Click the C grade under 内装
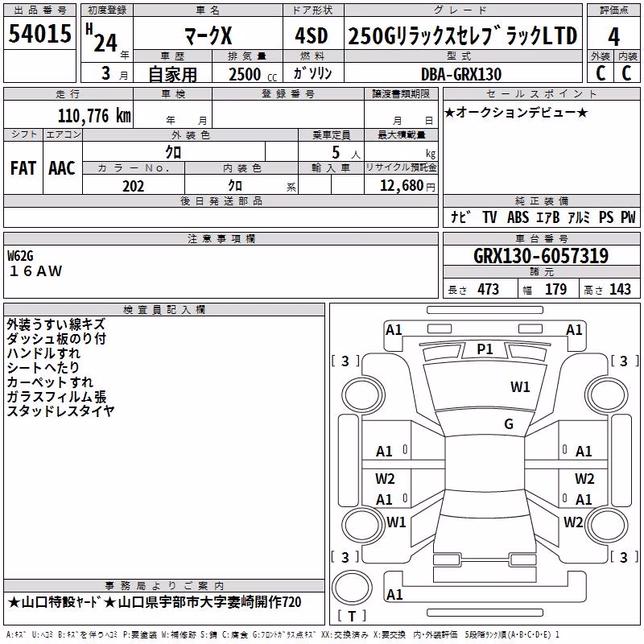644x644 pixels. coord(626,73)
